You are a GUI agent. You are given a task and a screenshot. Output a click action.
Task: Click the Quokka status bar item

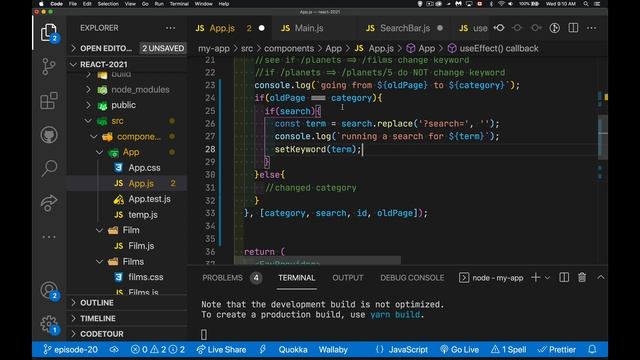click(x=293, y=349)
